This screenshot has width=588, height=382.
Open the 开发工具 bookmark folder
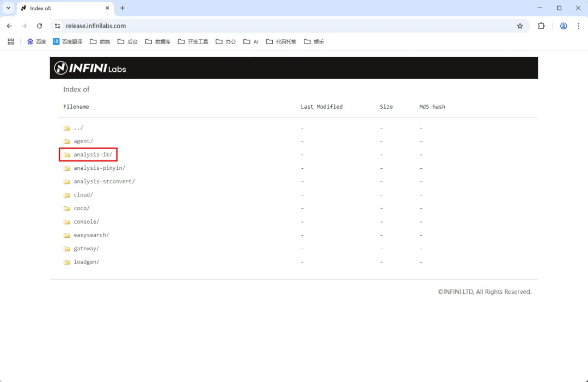tap(193, 41)
